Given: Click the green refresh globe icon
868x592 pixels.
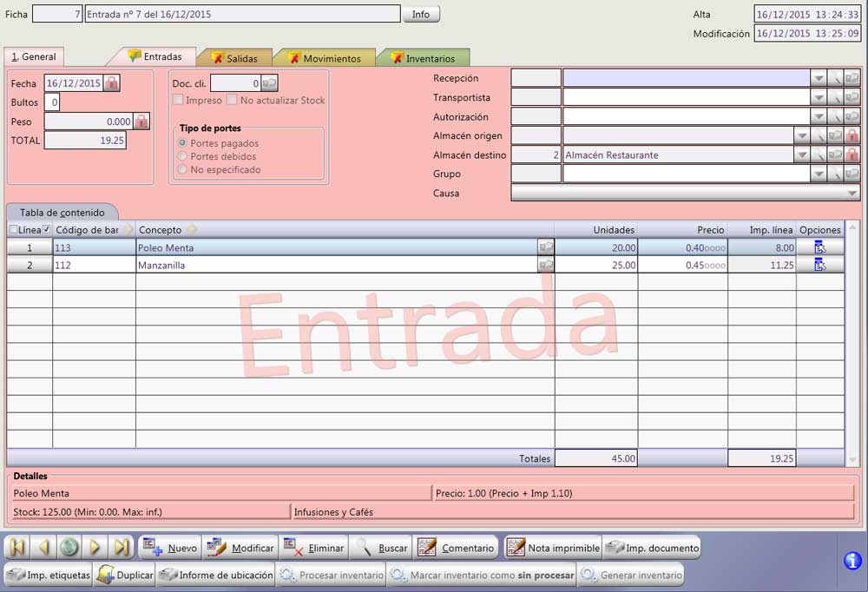Looking at the screenshot, I should [69, 547].
